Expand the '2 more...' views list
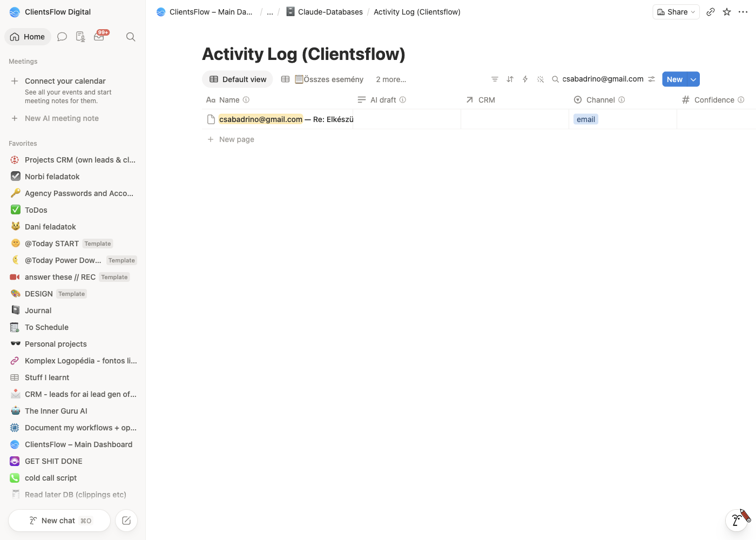Image resolution: width=756 pixels, height=540 pixels. point(391,79)
